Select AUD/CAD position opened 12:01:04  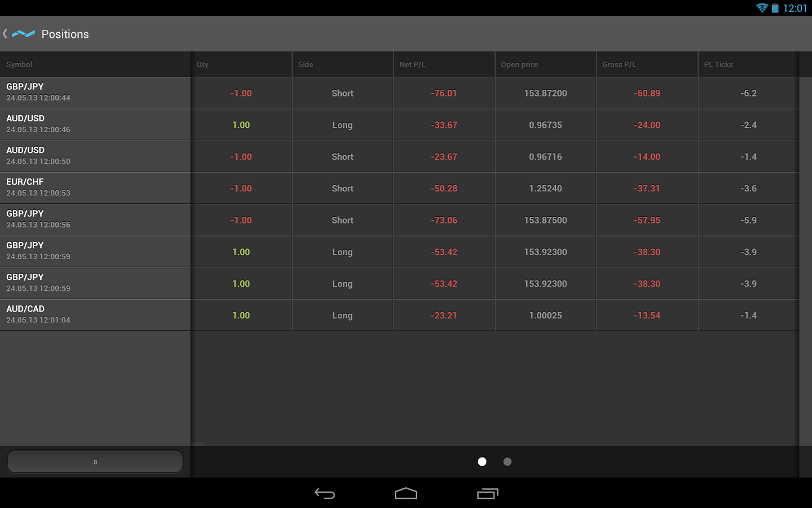95,315
